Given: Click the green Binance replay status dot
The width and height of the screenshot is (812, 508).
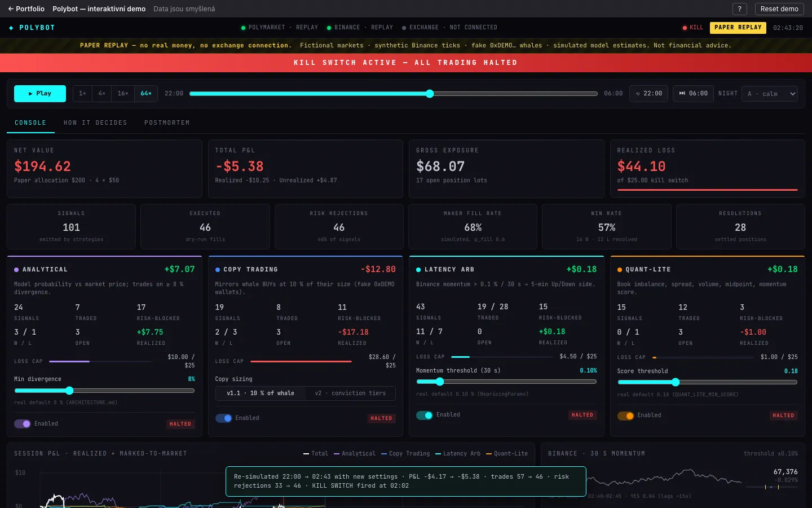Looking at the screenshot, I should click(x=329, y=28).
